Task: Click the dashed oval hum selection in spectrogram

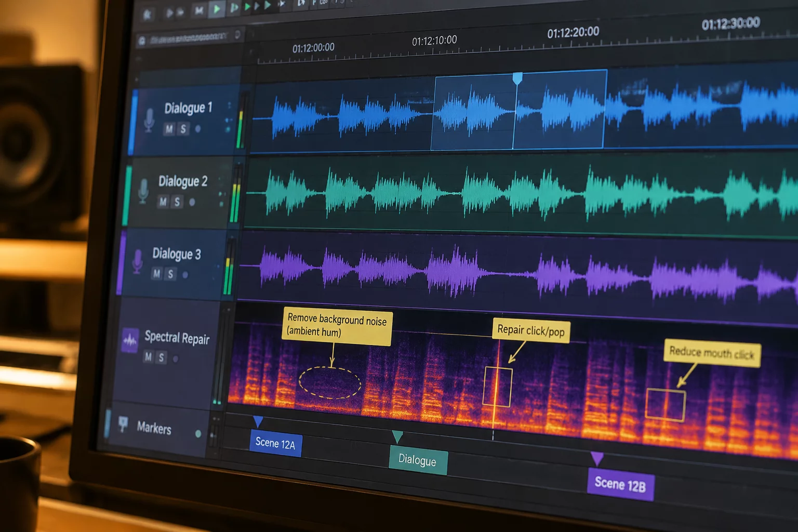Action: [x=330, y=382]
